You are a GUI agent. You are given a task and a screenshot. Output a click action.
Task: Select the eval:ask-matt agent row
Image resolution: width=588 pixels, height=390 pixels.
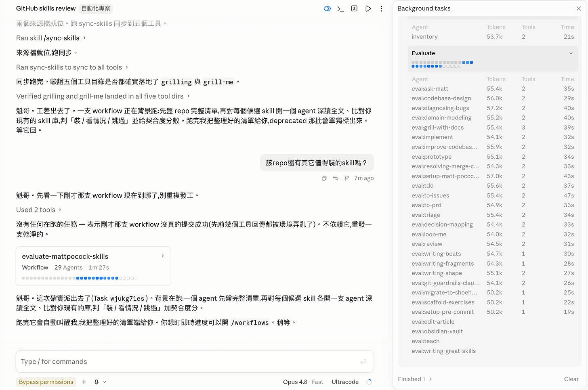click(493, 89)
